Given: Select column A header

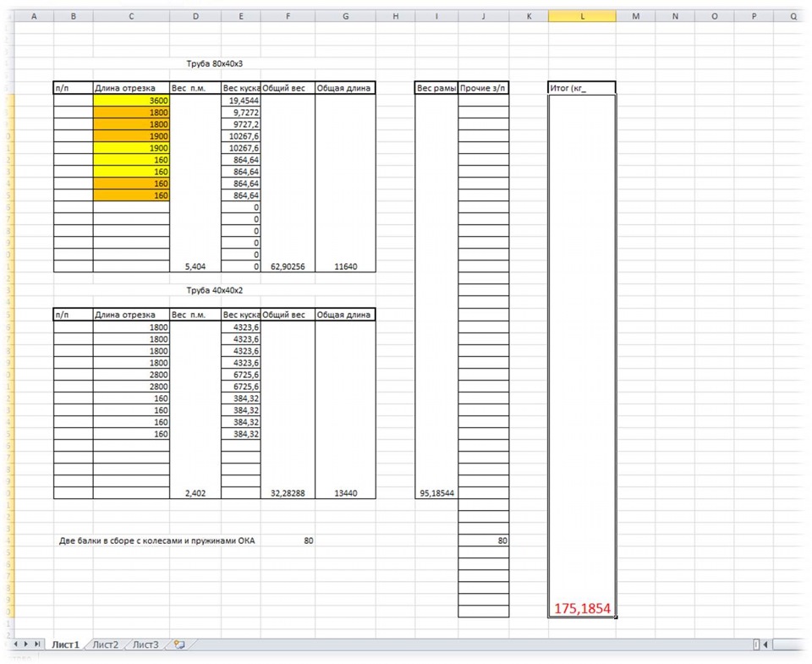Looking at the screenshot, I should (34, 17).
